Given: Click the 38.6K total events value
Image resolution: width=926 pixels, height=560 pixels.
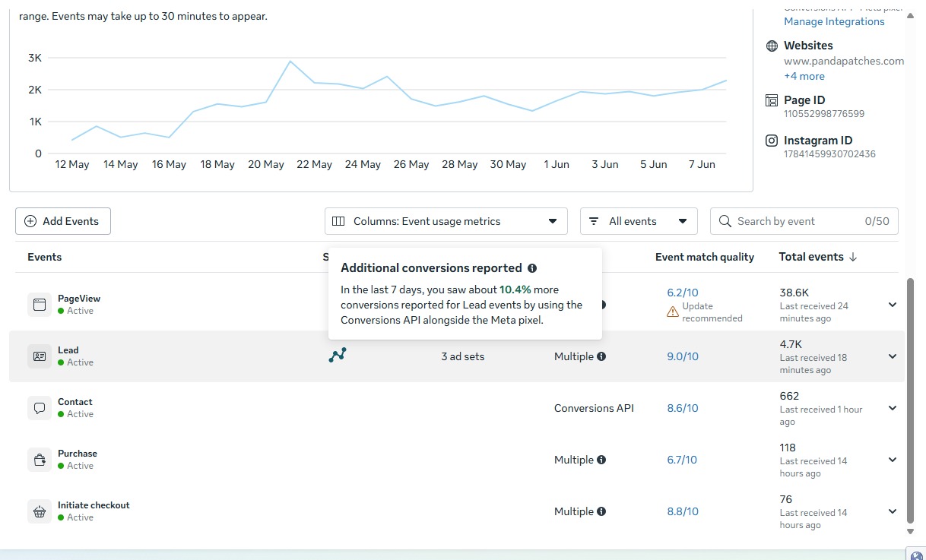Looking at the screenshot, I should pos(794,293).
